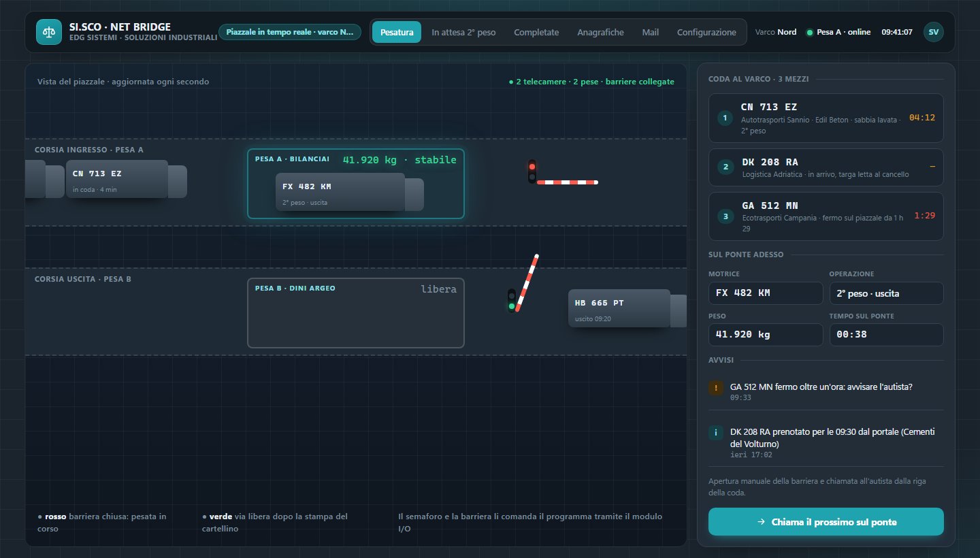This screenshot has height=558, width=980.
Task: Click the Motrice field showing FX 482 KM
Action: click(x=766, y=293)
